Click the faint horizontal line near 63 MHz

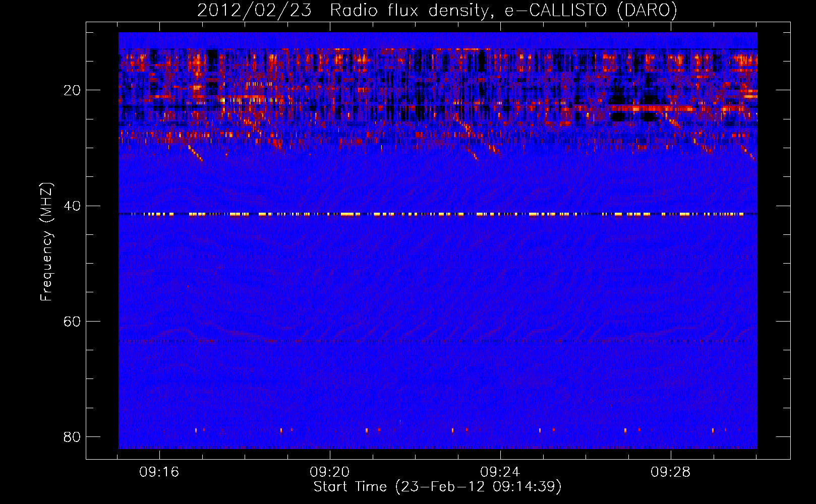pyautogui.click(x=438, y=341)
